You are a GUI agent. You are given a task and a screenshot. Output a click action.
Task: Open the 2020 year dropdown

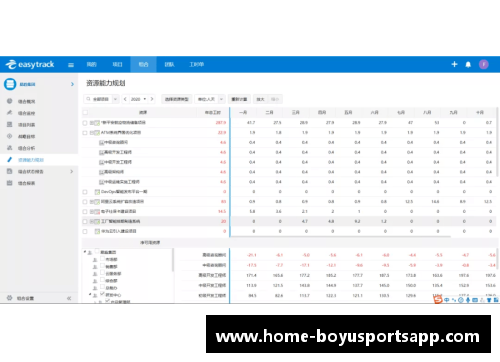click(x=138, y=99)
